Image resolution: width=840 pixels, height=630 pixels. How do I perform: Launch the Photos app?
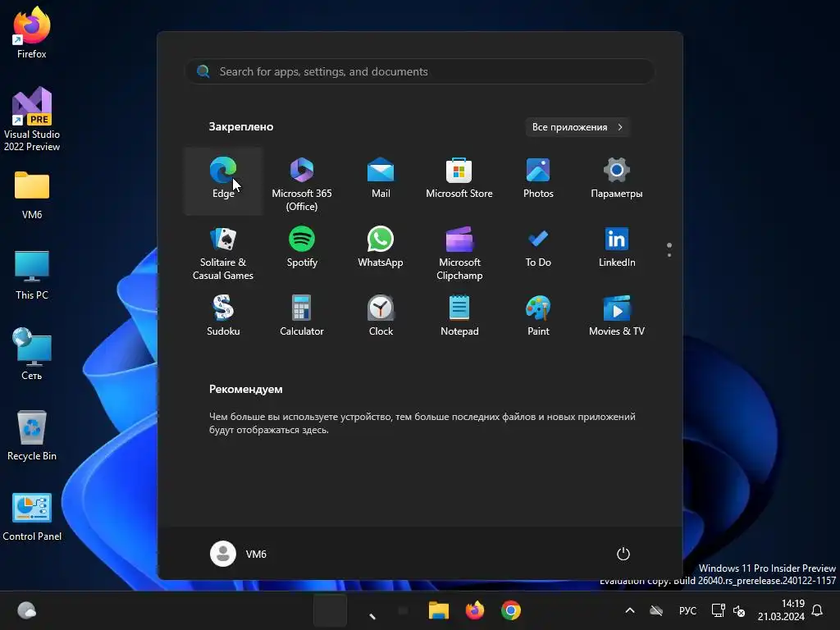[x=538, y=181]
